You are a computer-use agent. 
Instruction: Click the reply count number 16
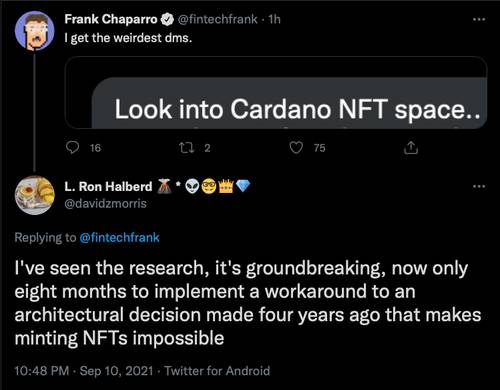point(95,148)
